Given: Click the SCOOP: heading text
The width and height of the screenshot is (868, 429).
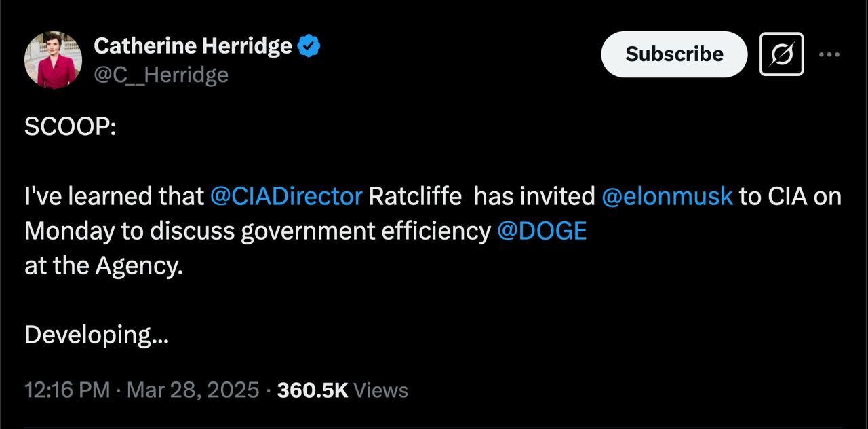Looking at the screenshot, I should 71,127.
